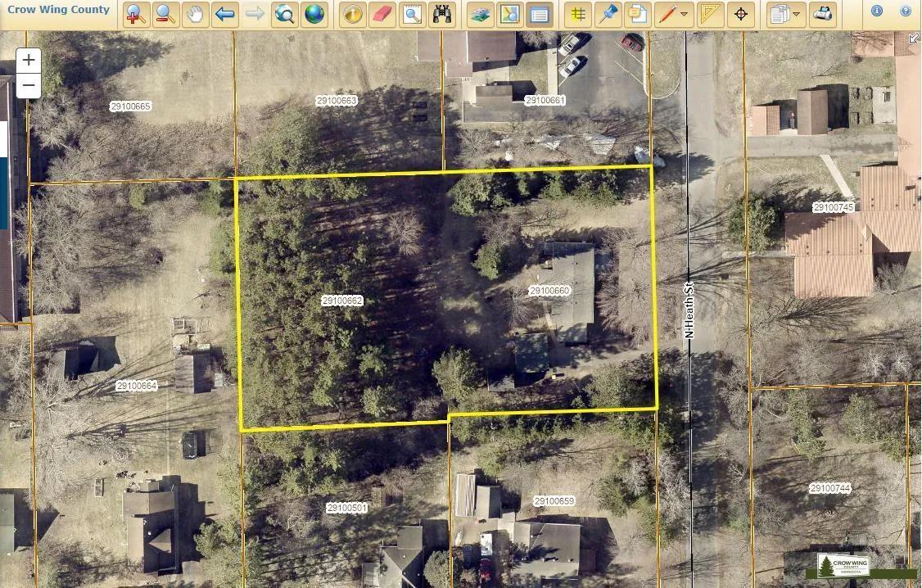Open the binoculars search tool
Image resolution: width=922 pixels, height=588 pixels.
click(x=442, y=14)
